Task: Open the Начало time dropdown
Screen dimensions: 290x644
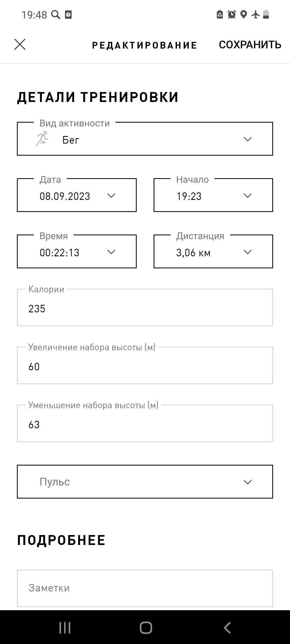Action: click(213, 195)
